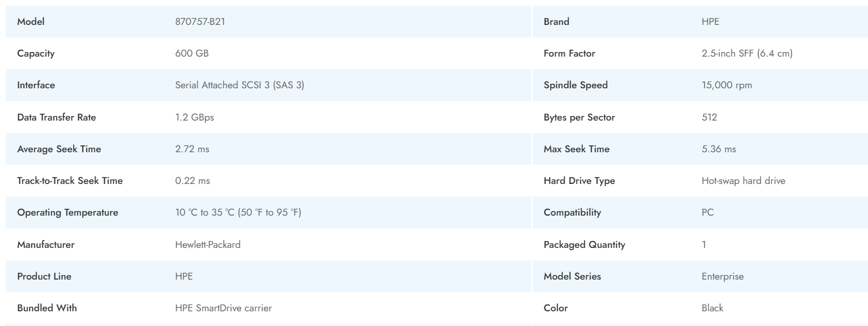Screen dimensions: 868x326
Task: Select the Track-to-Track Seek Time label
Action: pyautogui.click(x=70, y=181)
